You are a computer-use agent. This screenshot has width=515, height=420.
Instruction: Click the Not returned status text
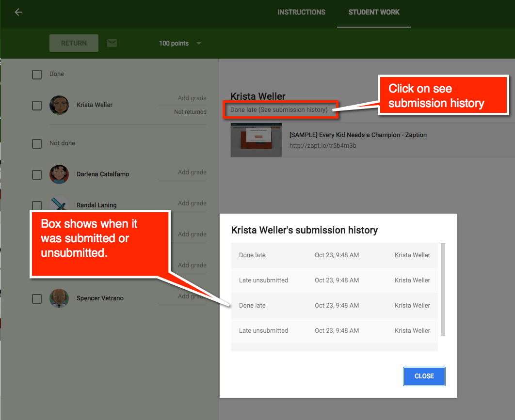tap(190, 112)
